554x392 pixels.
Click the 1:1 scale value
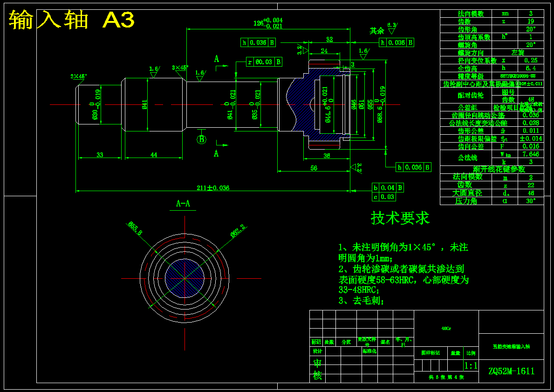click(x=471, y=365)
